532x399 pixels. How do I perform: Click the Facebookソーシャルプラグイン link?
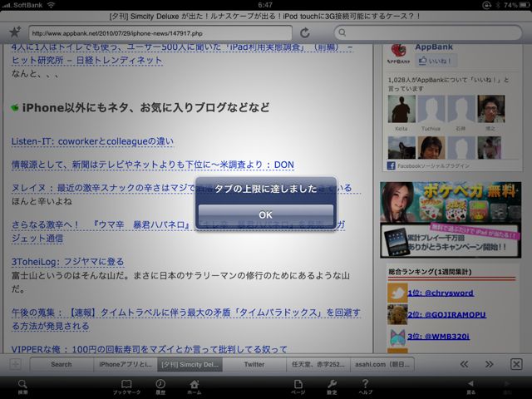coord(434,166)
